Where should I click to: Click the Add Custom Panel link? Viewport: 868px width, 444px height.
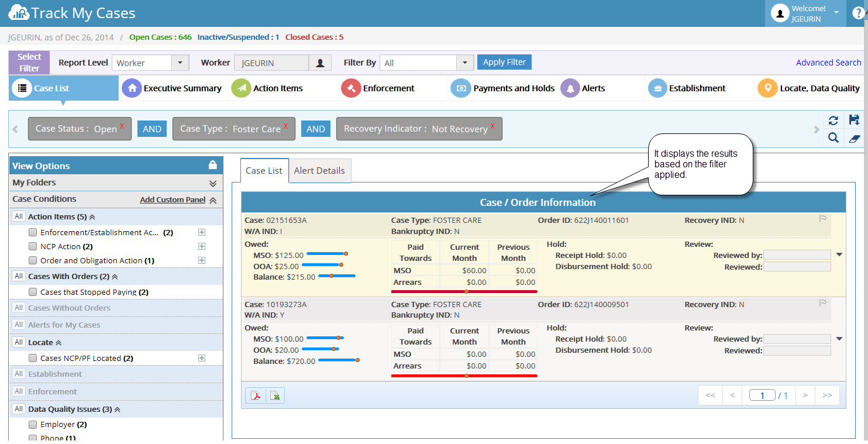173,199
